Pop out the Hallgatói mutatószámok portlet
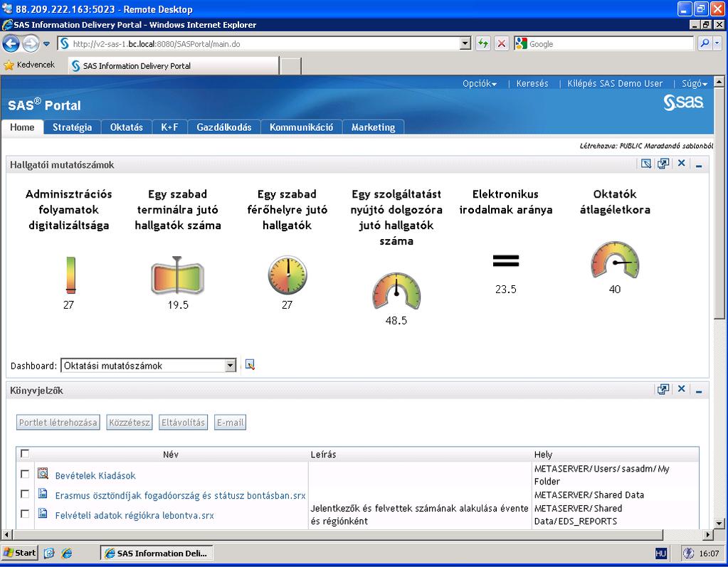 coord(663,164)
